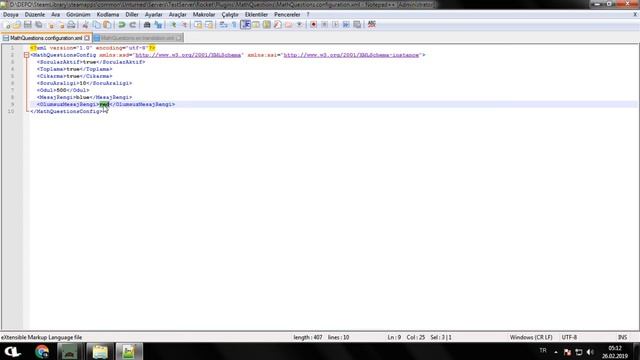Image resolution: width=640 pixels, height=360 pixels.
Task: Toggle file monitoring eye icon
Action: pyautogui.click(x=300, y=25)
